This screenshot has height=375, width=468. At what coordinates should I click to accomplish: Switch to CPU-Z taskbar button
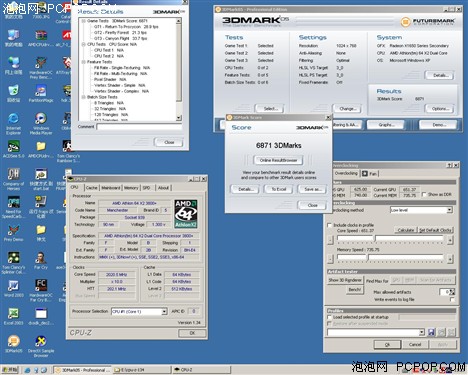coord(201,370)
